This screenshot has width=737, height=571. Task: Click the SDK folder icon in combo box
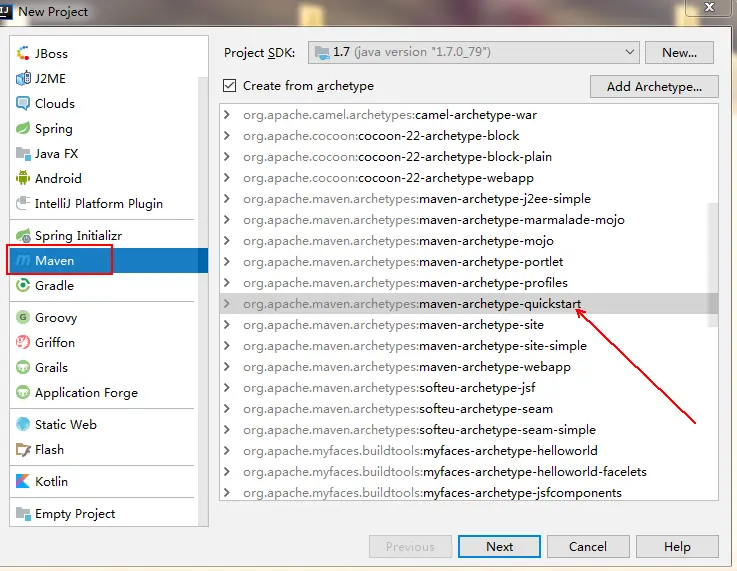[322, 53]
